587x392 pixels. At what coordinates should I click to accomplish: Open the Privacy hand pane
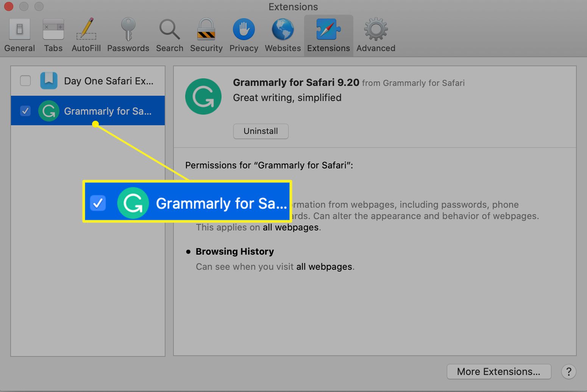click(244, 36)
